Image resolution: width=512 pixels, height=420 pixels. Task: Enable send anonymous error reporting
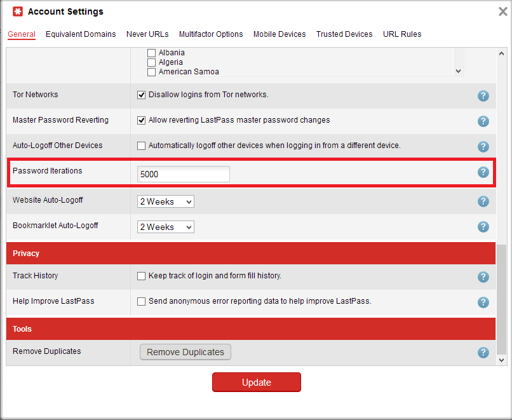pyautogui.click(x=142, y=301)
